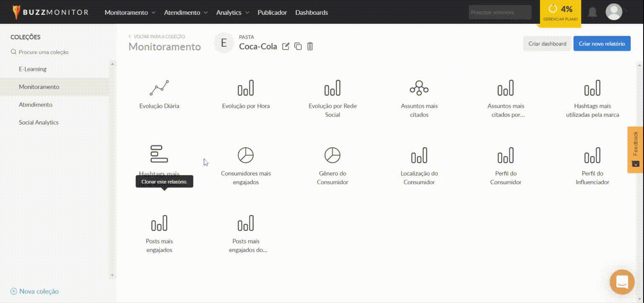Image resolution: width=644 pixels, height=303 pixels.
Task: Open the user profile avatar
Action: pyautogui.click(x=614, y=12)
